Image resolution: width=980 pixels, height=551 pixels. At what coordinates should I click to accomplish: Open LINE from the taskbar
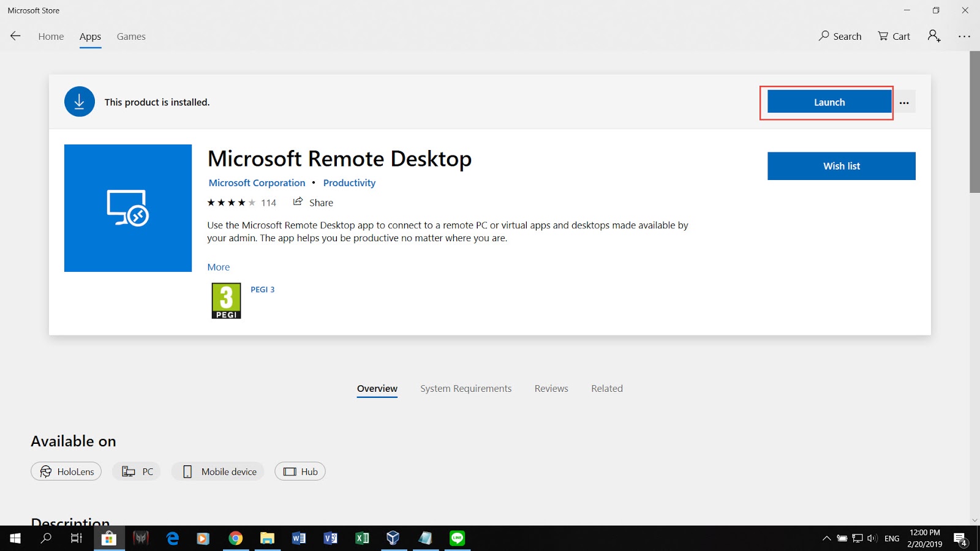[x=457, y=538]
